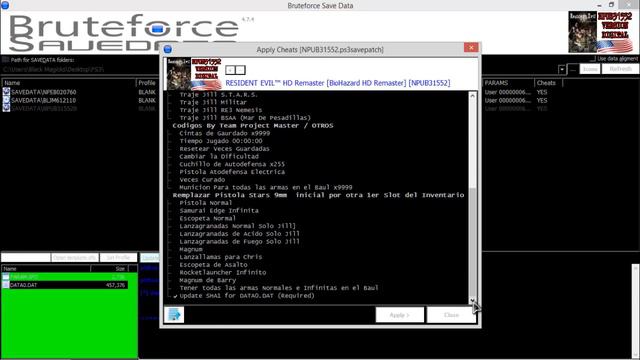The height and width of the screenshot is (360, 640).
Task: Enable the Cintas de Gaurdado x9999 cheat
Action: [x=224, y=133]
